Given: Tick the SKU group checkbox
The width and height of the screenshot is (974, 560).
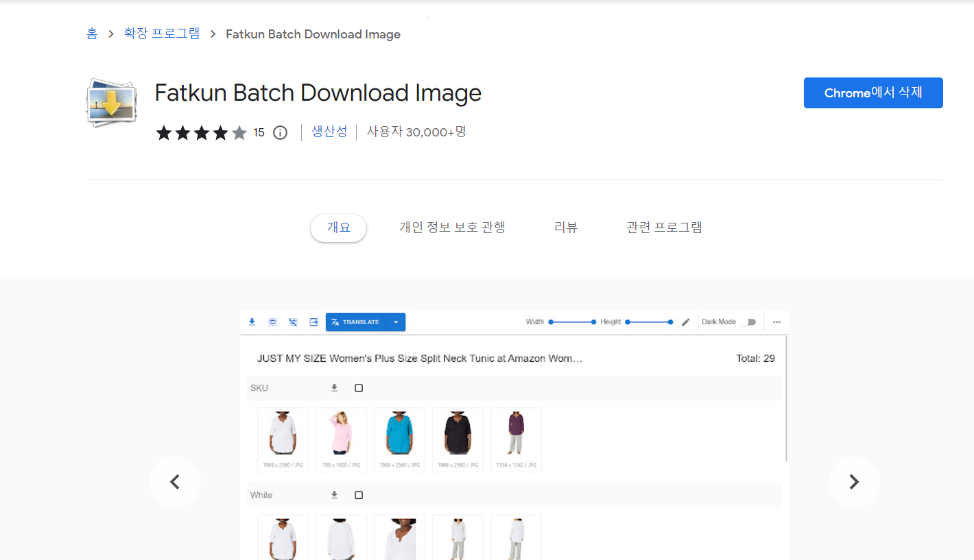Looking at the screenshot, I should 359,388.
